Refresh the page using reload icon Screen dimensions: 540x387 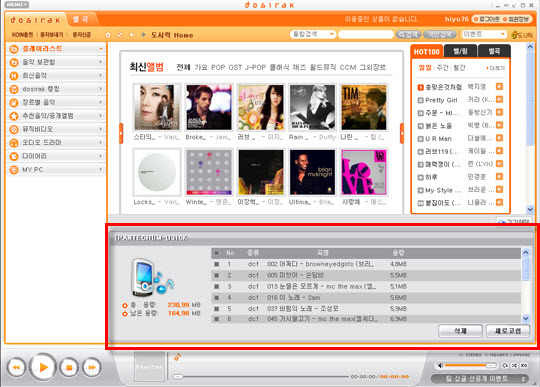pos(120,35)
